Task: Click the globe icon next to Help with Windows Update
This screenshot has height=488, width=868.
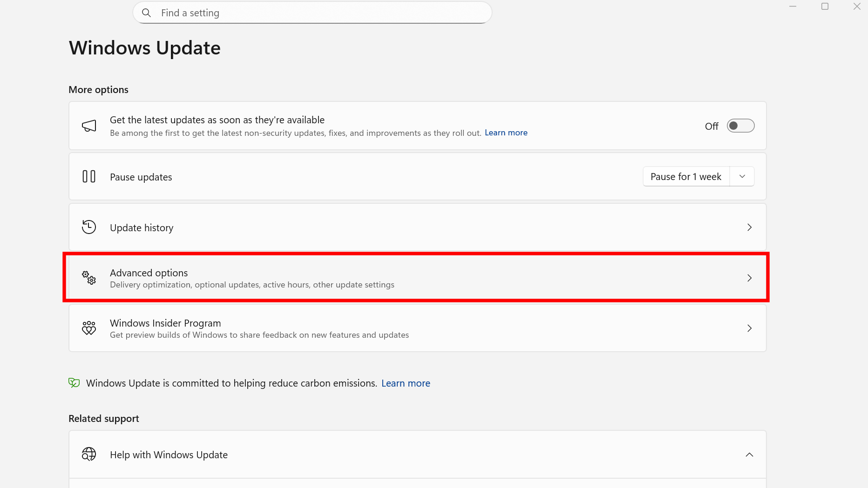Action: (88, 454)
